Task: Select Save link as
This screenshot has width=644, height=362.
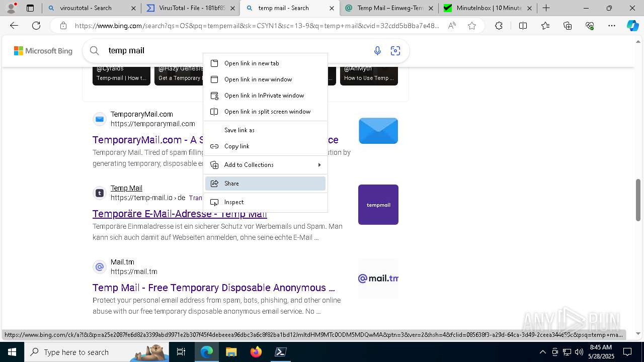Action: click(266, 130)
